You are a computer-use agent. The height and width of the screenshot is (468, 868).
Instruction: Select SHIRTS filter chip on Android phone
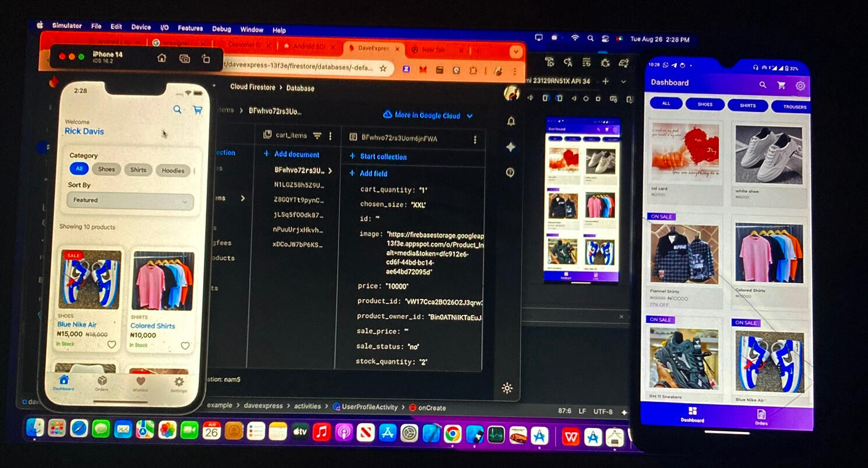pyautogui.click(x=748, y=105)
